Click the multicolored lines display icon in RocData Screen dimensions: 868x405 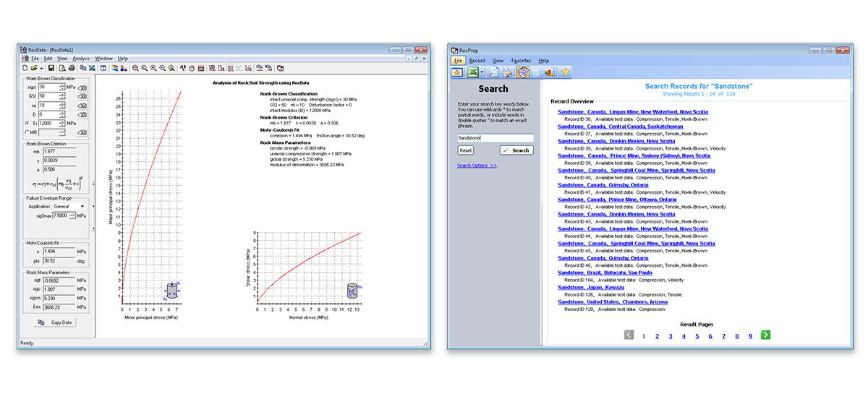click(114, 68)
